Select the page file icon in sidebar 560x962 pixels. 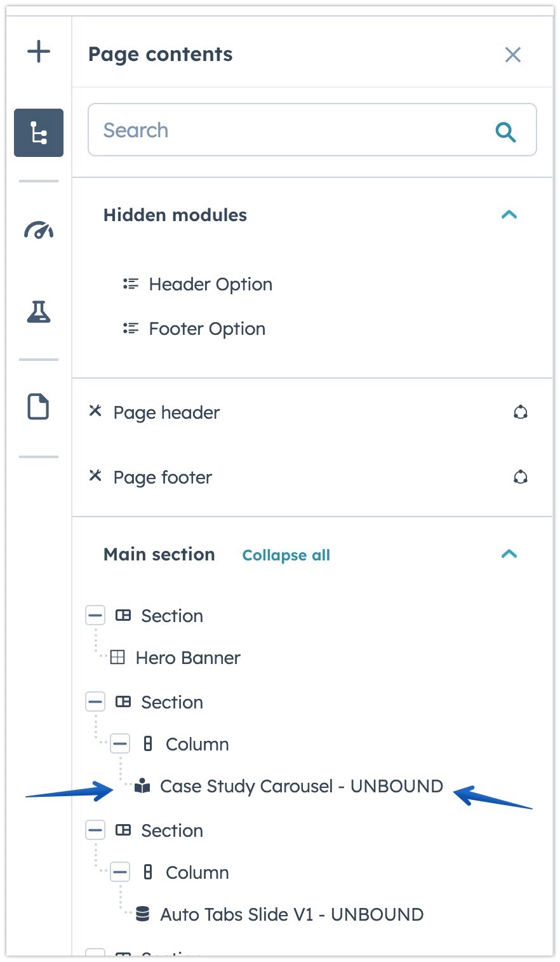[38, 407]
